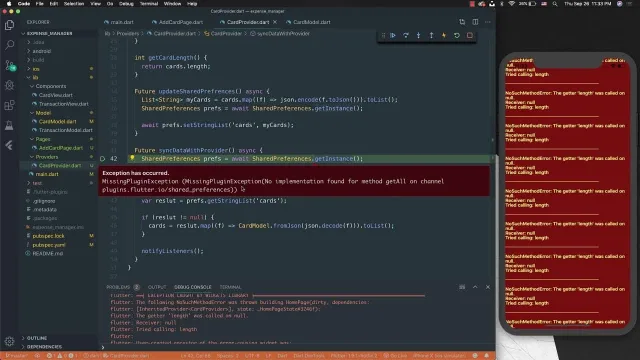Stop the debug session

click(x=470, y=36)
